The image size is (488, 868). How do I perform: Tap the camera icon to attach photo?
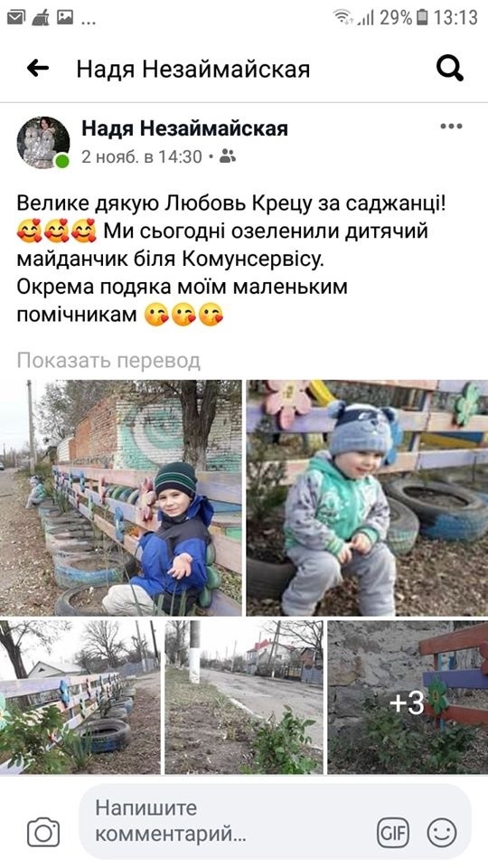pyautogui.click(x=43, y=832)
